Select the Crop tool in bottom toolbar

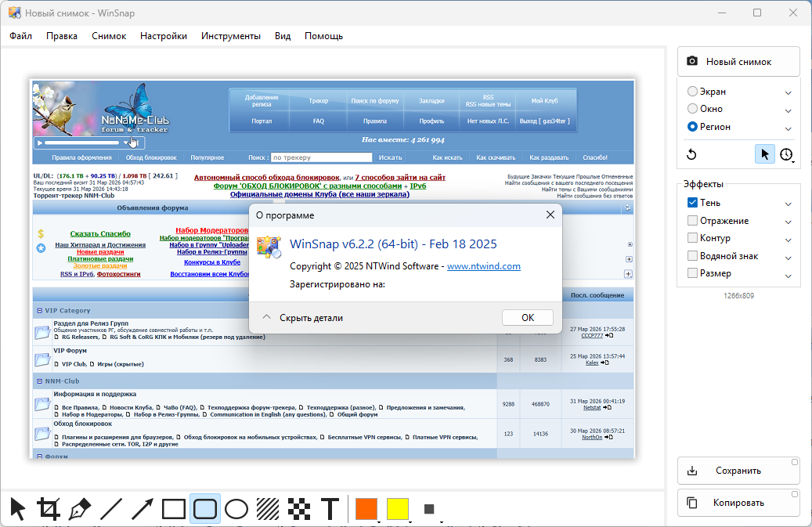[x=49, y=510]
